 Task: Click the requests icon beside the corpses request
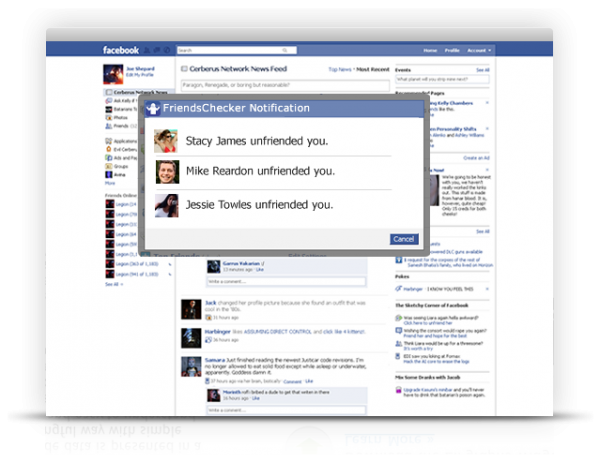coord(398,260)
